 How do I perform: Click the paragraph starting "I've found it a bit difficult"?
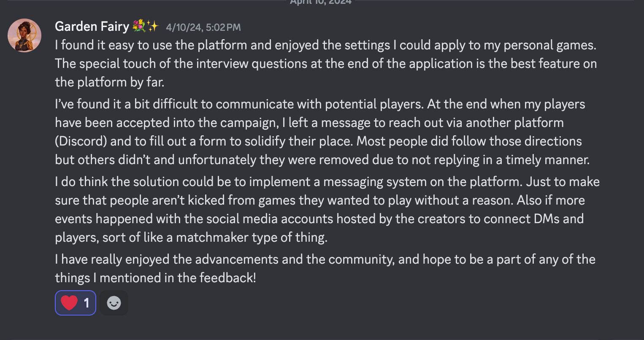pos(322,132)
